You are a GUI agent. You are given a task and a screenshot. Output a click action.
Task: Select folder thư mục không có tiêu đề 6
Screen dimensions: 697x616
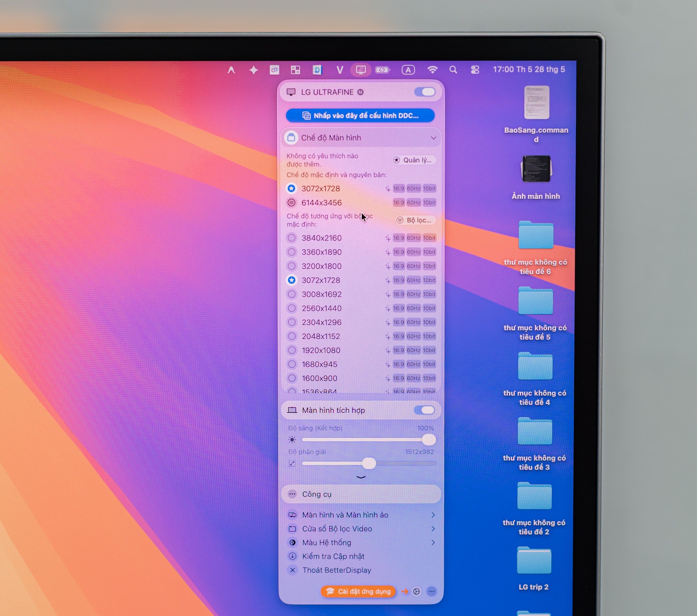[536, 235]
